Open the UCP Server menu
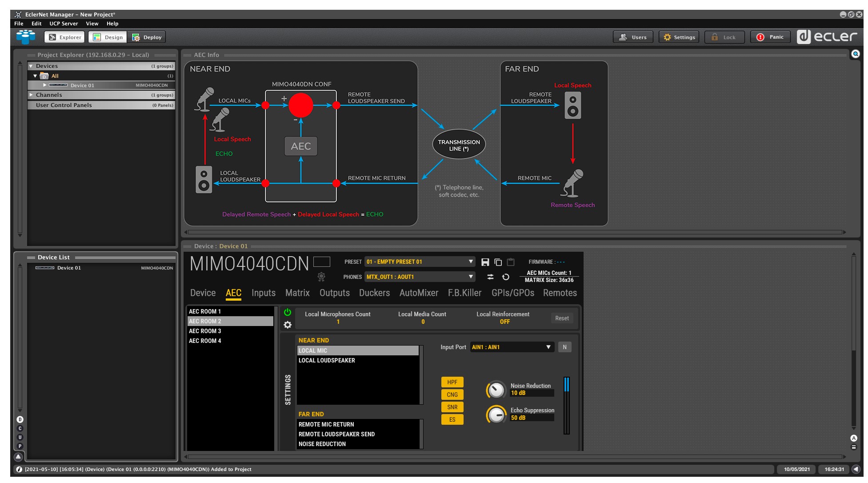Image resolution: width=868 pixels, height=483 pixels. coord(64,24)
